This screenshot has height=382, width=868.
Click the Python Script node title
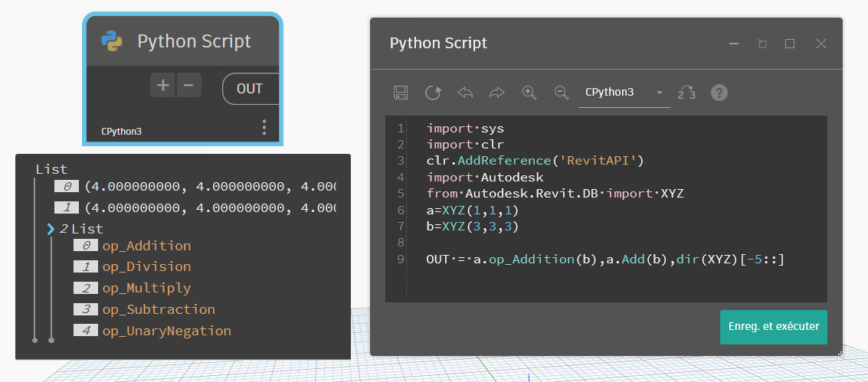[194, 41]
